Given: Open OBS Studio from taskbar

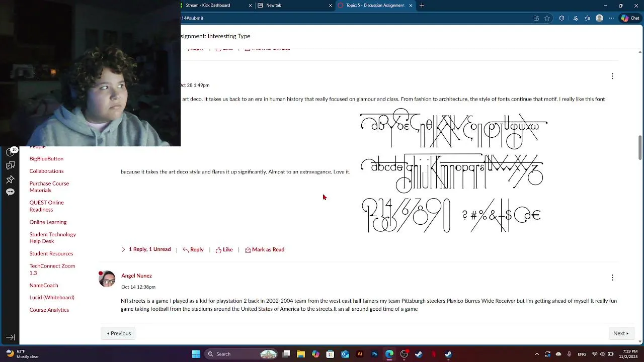Looking at the screenshot, I should pos(404,354).
